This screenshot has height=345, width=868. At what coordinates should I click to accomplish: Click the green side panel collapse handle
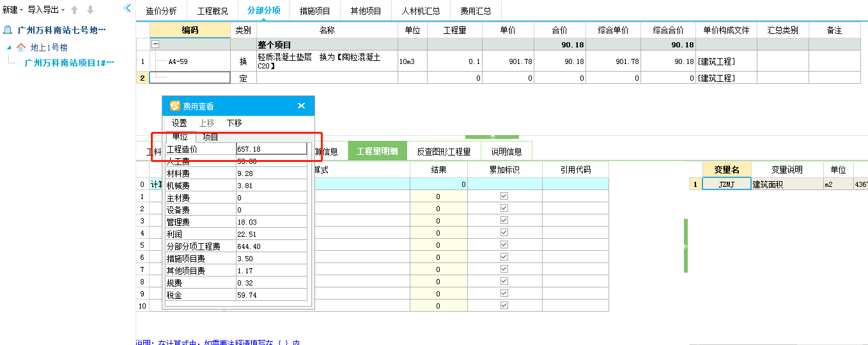point(685,246)
